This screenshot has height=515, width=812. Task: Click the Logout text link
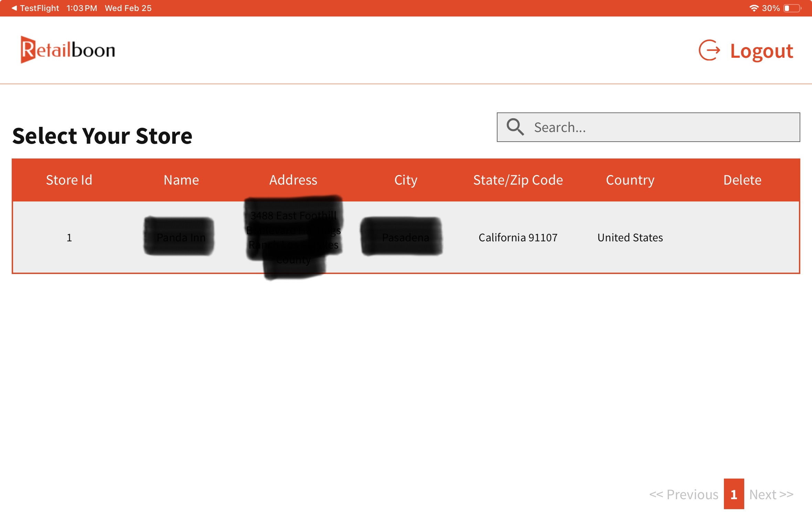pos(761,51)
